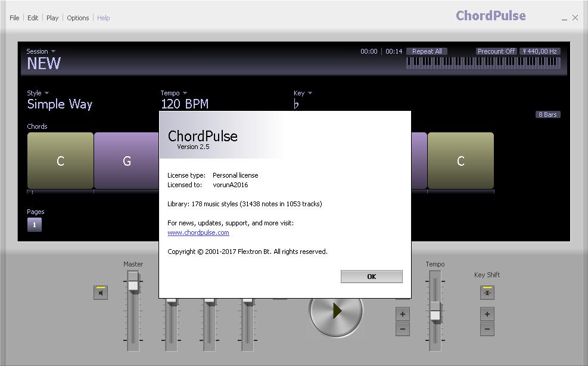Viewport: 588px width, 366px height.
Task: Open the Play menu
Action: (x=52, y=18)
